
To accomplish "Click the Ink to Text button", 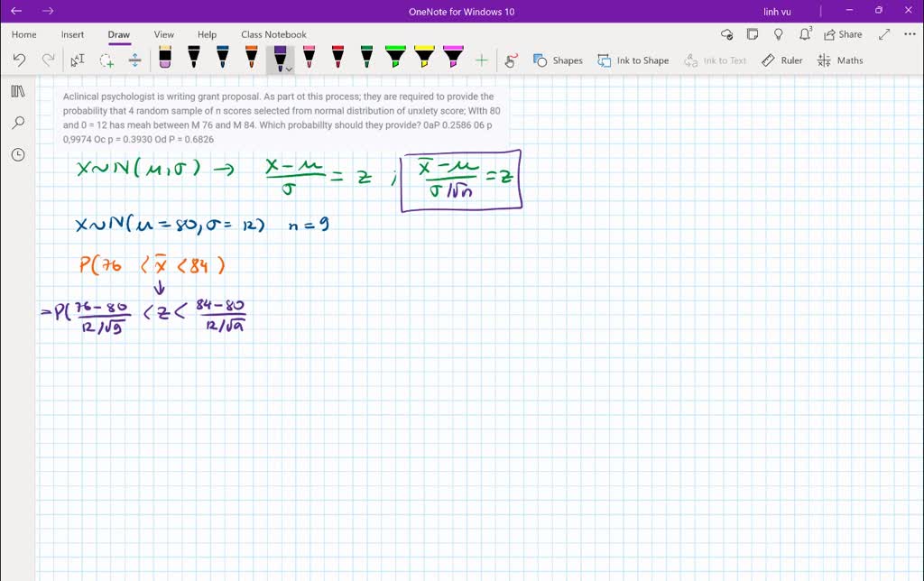I will 715,60.
